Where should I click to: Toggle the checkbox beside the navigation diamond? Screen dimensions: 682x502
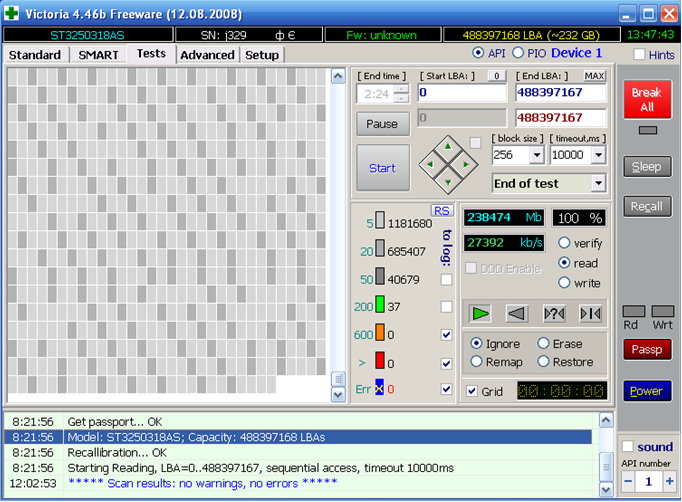(476, 143)
